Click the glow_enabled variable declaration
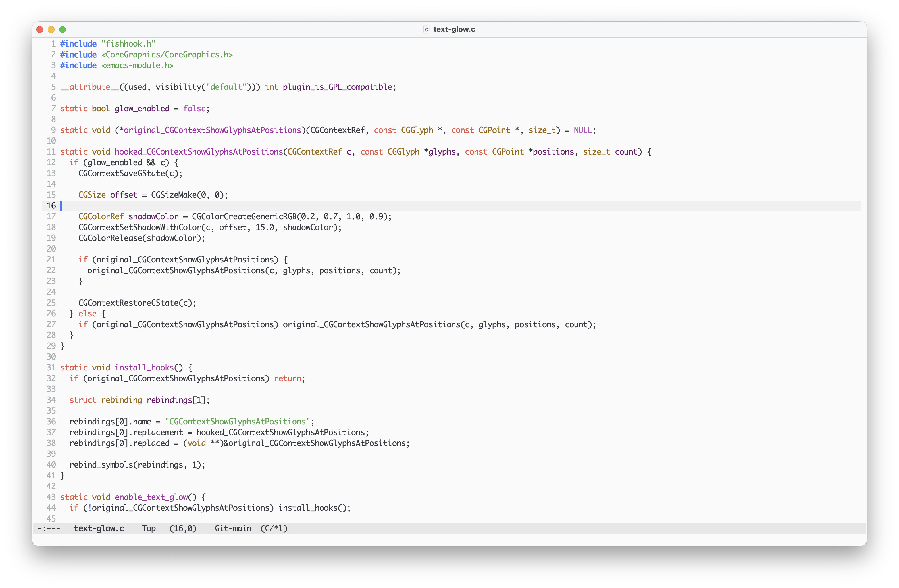899x588 pixels. coord(142,109)
